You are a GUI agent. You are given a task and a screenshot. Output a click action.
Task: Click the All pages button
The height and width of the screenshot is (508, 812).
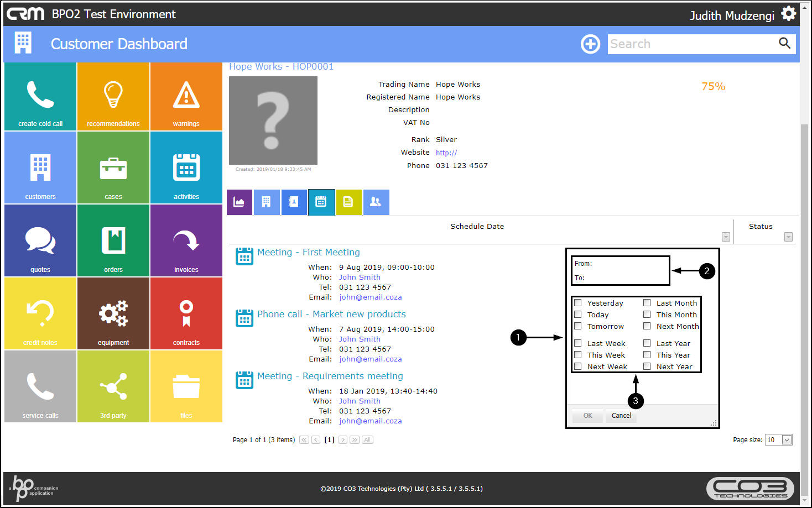click(368, 440)
